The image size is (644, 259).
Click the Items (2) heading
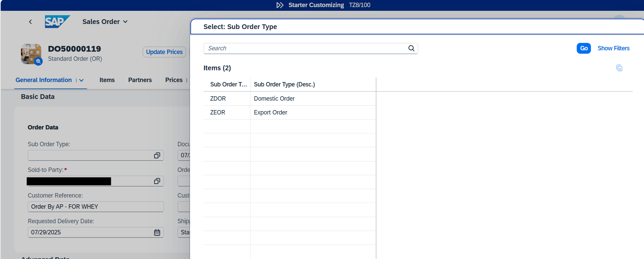[217, 68]
